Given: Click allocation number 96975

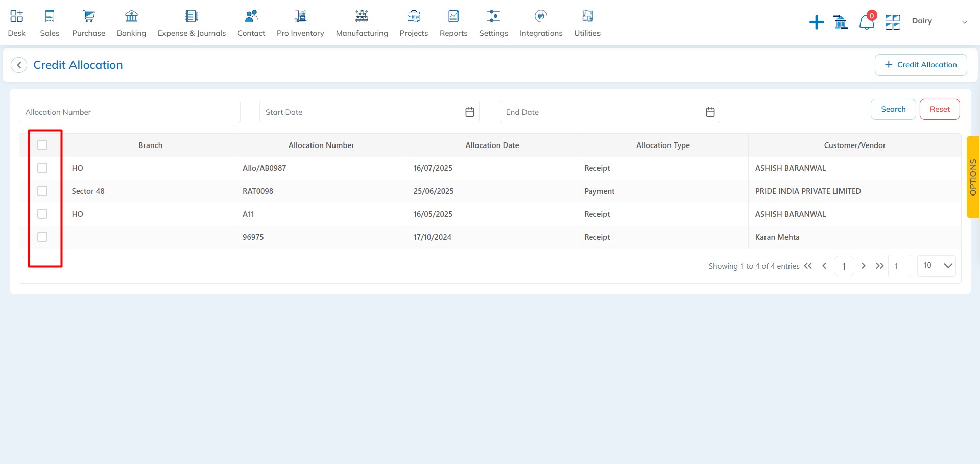Looking at the screenshot, I should pyautogui.click(x=253, y=237).
